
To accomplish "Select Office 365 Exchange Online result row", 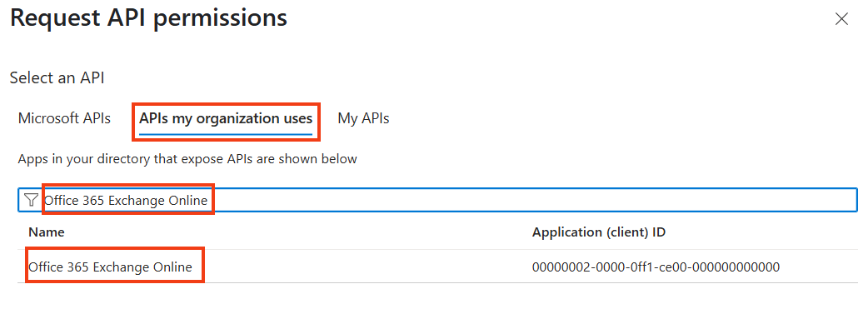I will pos(437,267).
